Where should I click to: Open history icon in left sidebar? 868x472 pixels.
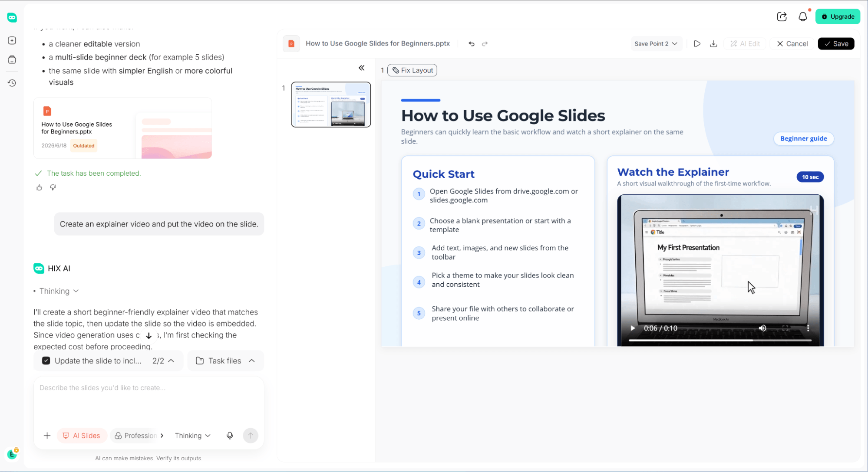[12, 83]
